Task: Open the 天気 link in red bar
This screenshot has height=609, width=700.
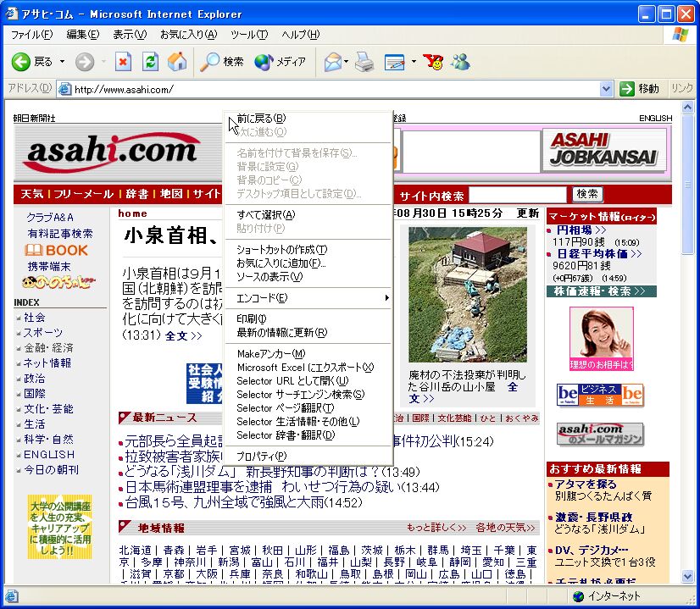Action: 31,194
